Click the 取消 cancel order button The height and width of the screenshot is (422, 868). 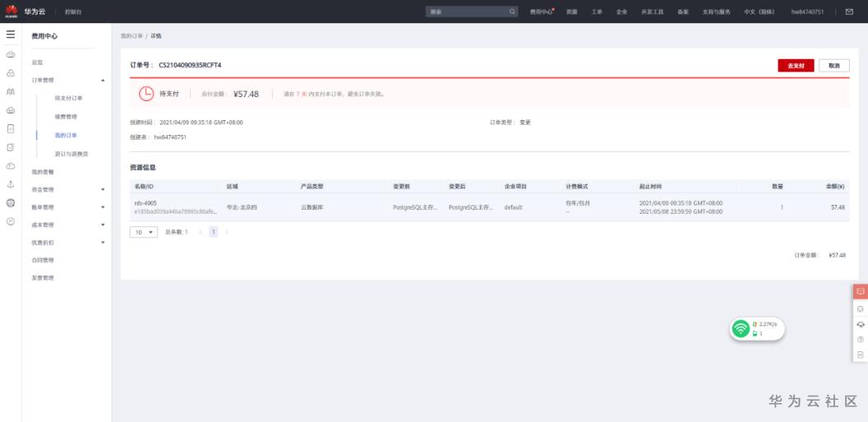tap(834, 65)
